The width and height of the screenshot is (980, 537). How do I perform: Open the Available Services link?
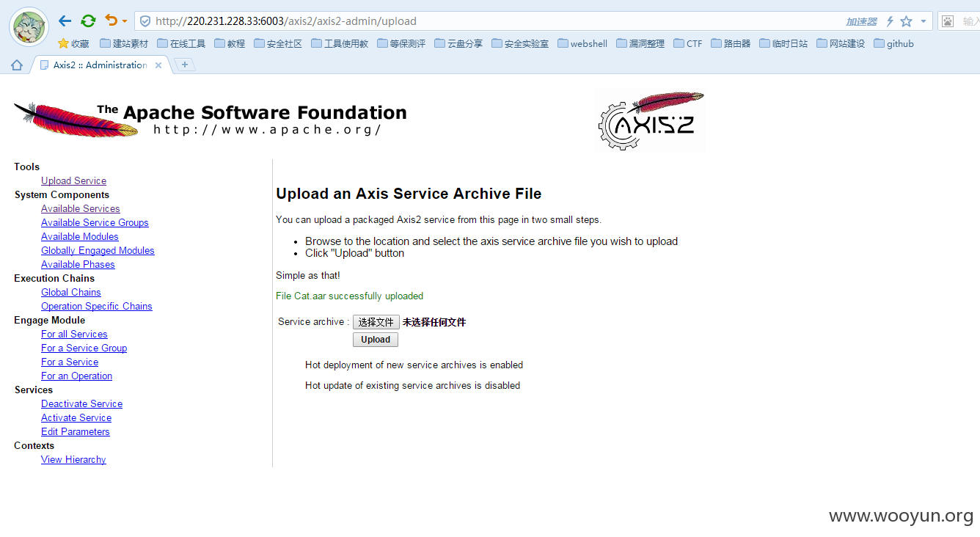click(x=80, y=208)
